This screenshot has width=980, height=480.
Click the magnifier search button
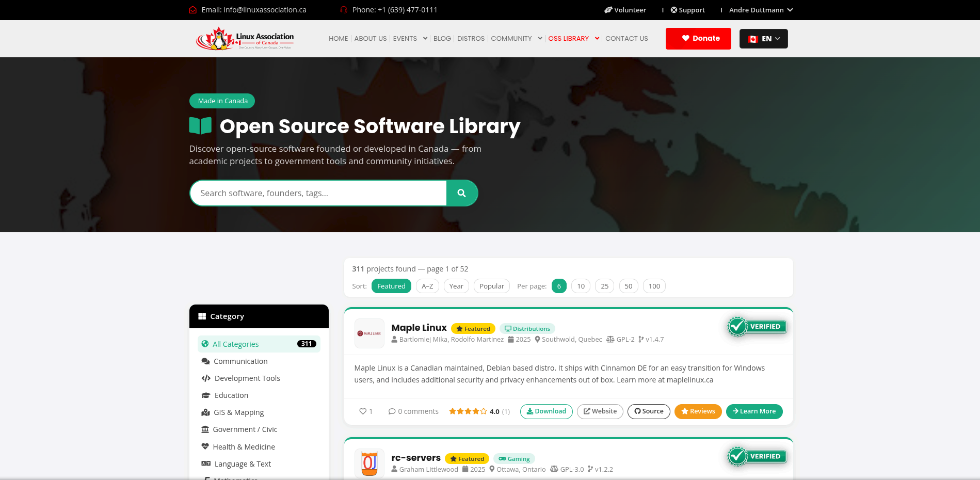(x=462, y=193)
